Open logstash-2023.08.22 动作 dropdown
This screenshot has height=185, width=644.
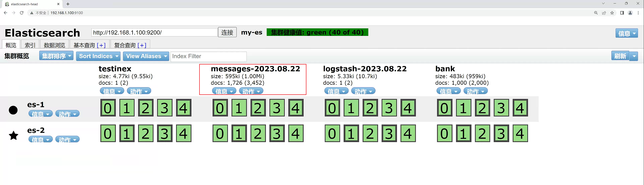[x=363, y=91]
